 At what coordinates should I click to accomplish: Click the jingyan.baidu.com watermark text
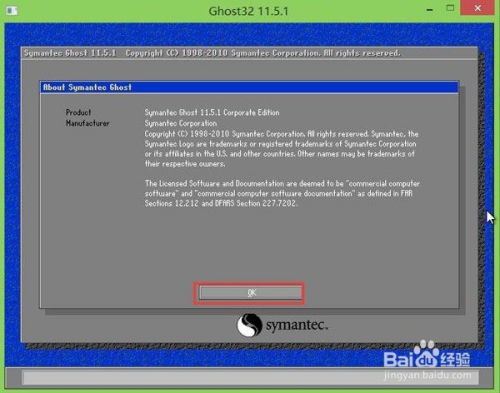pyautogui.click(x=428, y=375)
